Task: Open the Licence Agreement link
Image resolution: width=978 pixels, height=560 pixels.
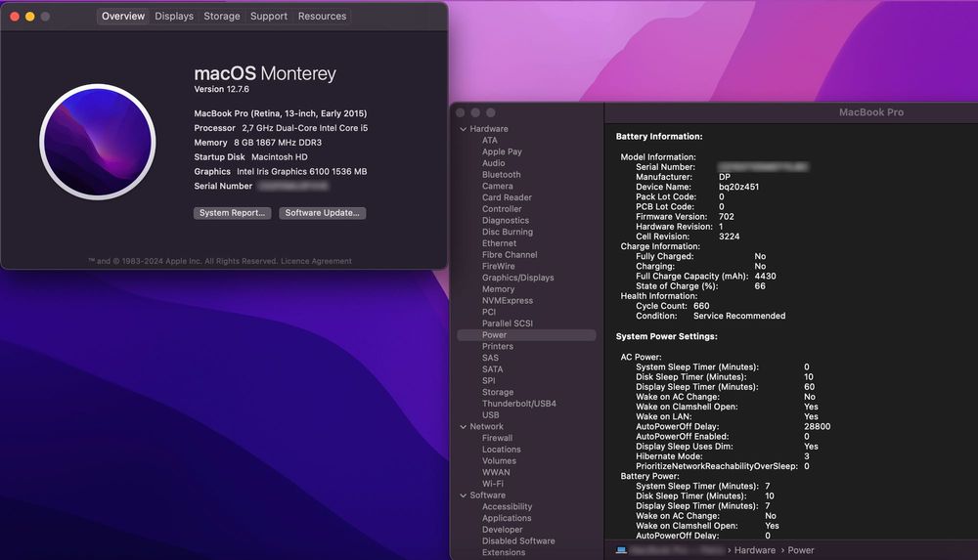Action: (316, 261)
